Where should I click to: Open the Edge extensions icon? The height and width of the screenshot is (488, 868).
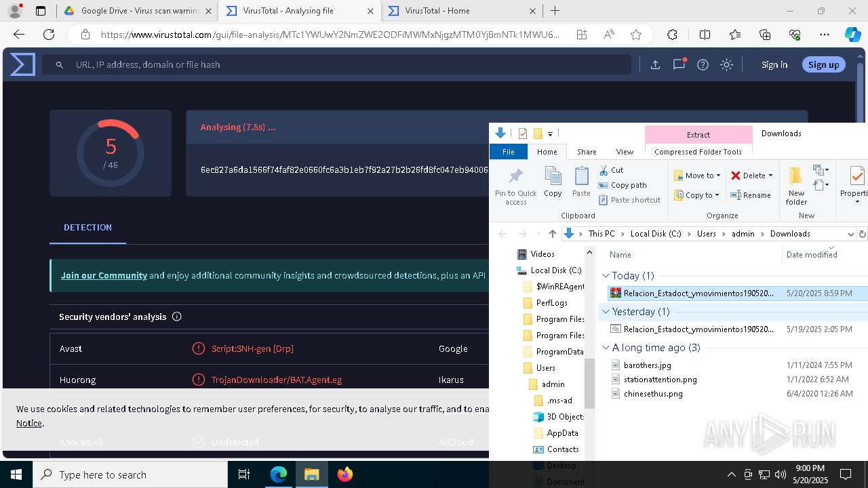click(672, 35)
